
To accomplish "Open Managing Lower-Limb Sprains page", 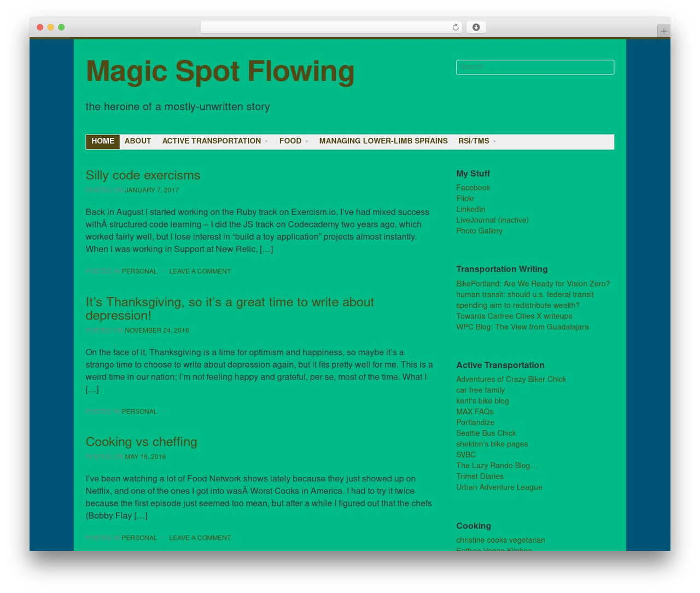I will (x=383, y=141).
